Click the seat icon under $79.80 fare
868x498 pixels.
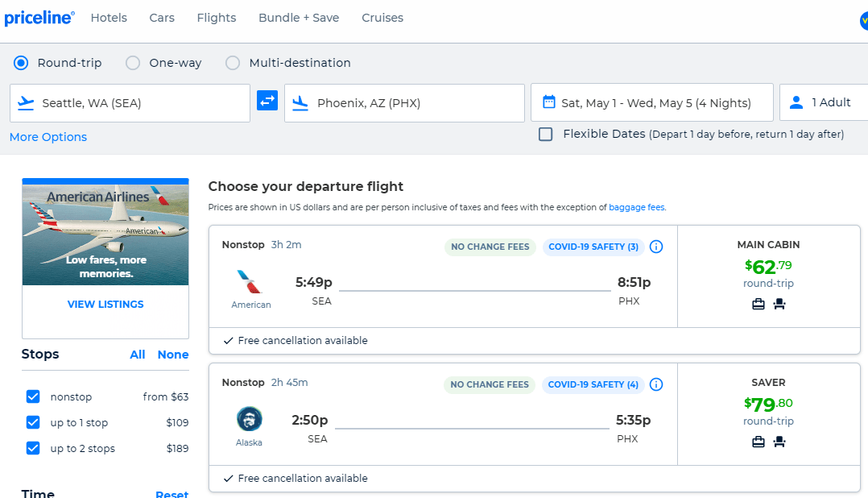tap(779, 442)
